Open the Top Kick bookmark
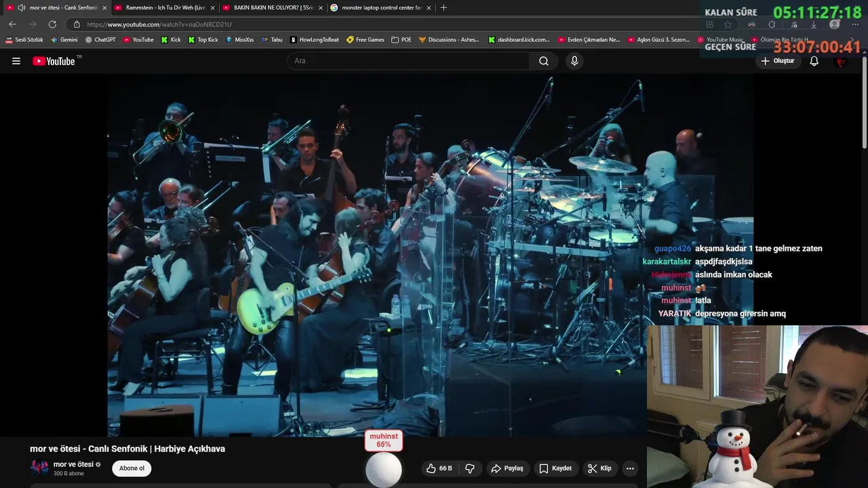Image resolution: width=868 pixels, height=488 pixels. (x=203, y=40)
